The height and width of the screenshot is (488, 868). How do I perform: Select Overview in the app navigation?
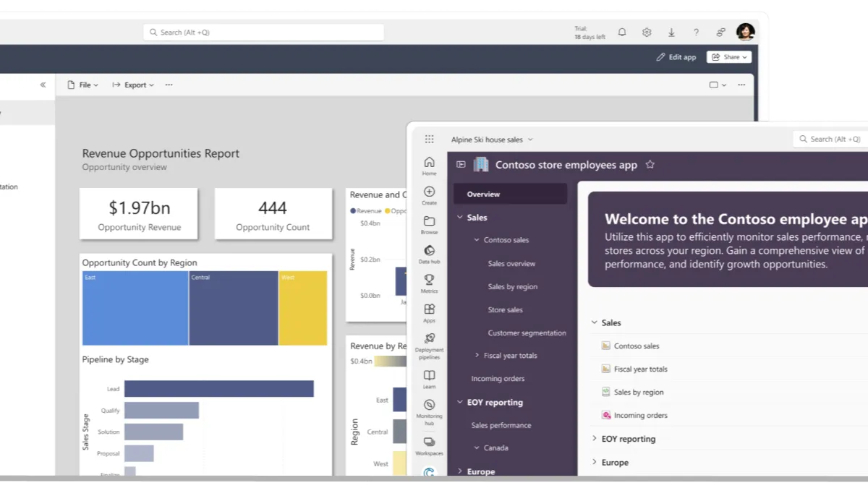click(x=511, y=194)
